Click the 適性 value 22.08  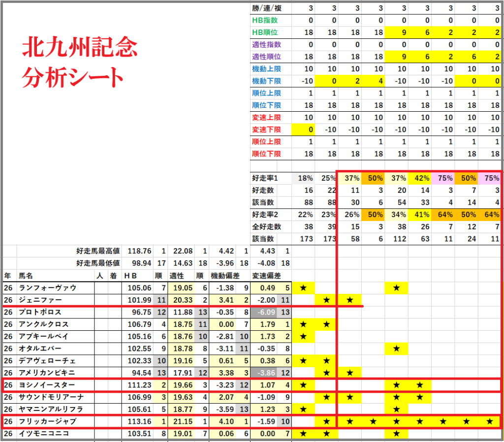point(183,251)
